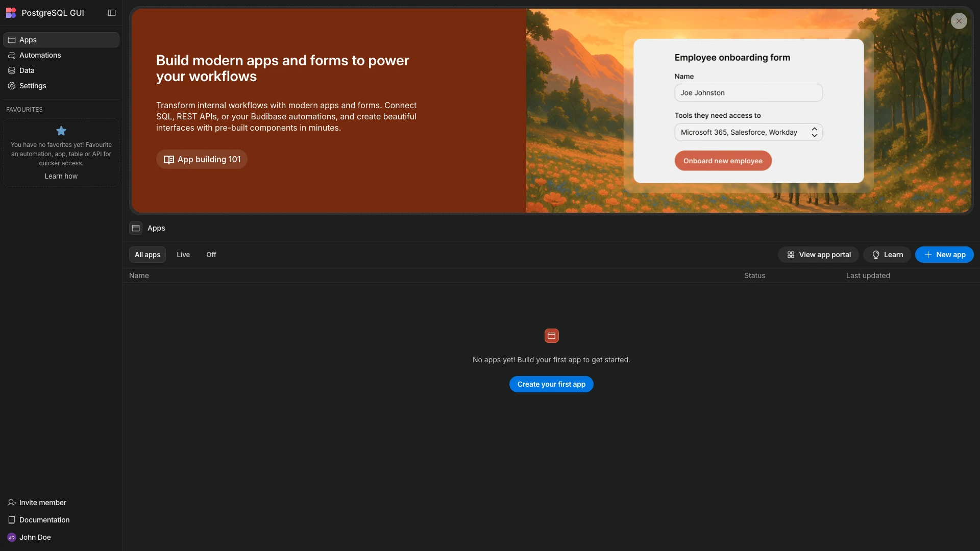Click Create your first app

coord(551,384)
